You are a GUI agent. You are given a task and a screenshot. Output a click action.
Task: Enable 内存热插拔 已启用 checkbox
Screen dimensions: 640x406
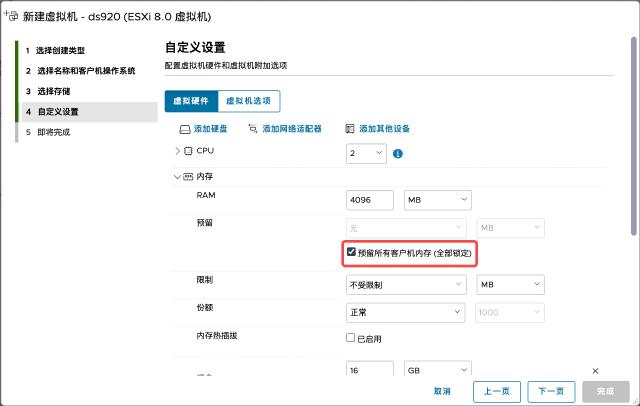pos(351,338)
